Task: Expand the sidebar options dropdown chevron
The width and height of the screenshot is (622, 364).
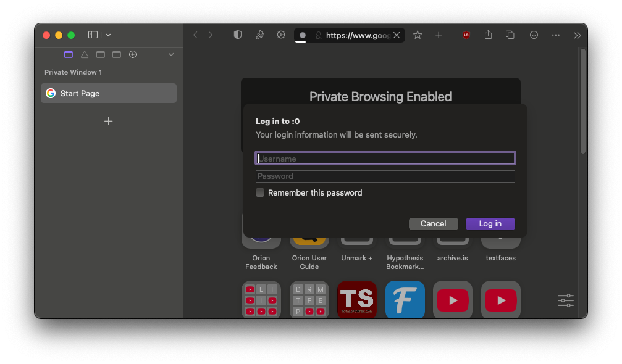Action: pyautogui.click(x=109, y=35)
